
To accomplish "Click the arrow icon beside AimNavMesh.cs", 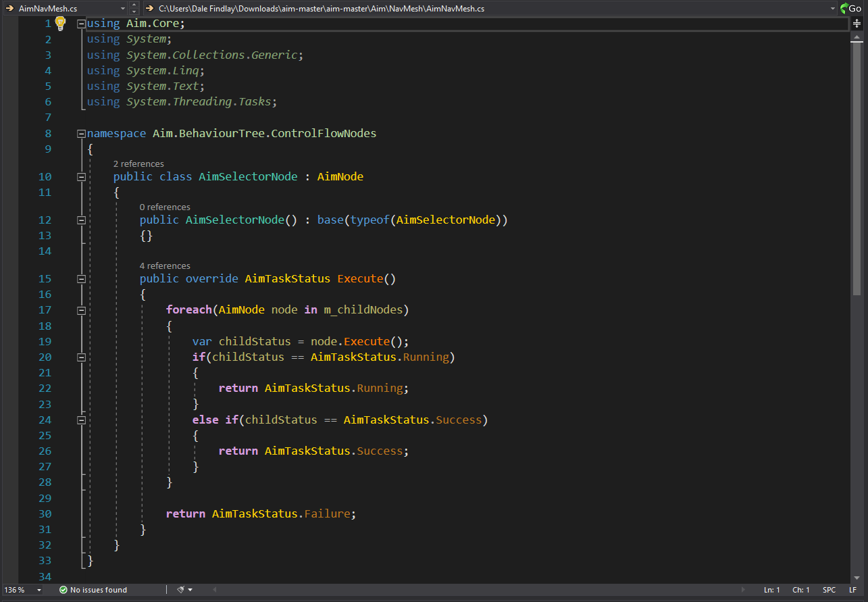I will tap(9, 8).
